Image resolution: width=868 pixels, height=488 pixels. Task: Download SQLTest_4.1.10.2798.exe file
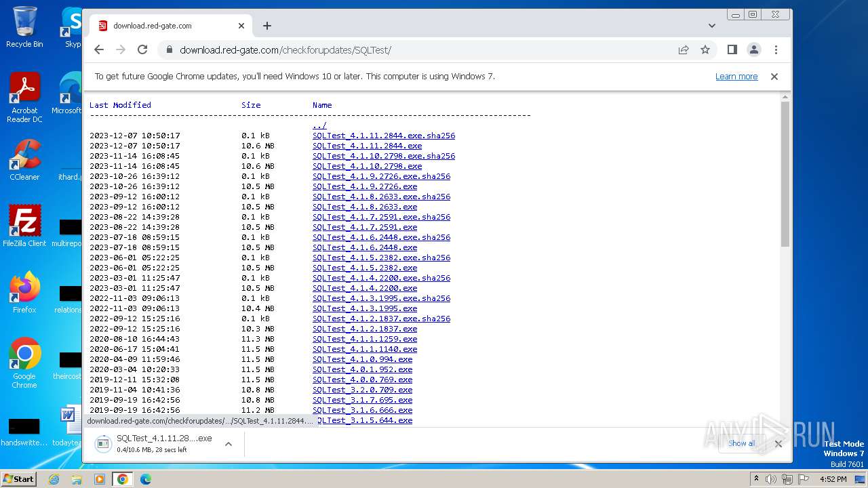(x=367, y=166)
